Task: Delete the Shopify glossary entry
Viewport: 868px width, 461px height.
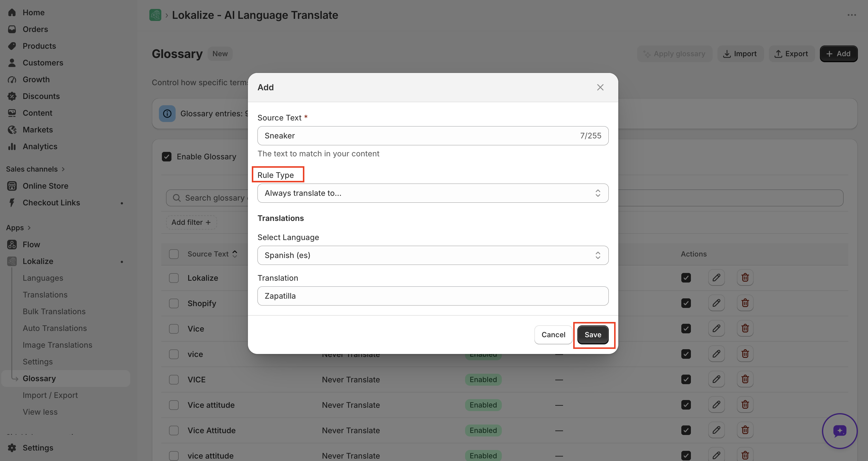Action: coord(745,303)
